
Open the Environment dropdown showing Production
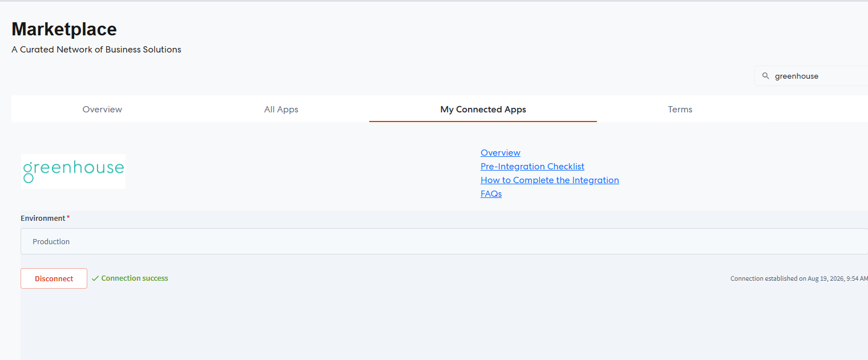coord(444,241)
